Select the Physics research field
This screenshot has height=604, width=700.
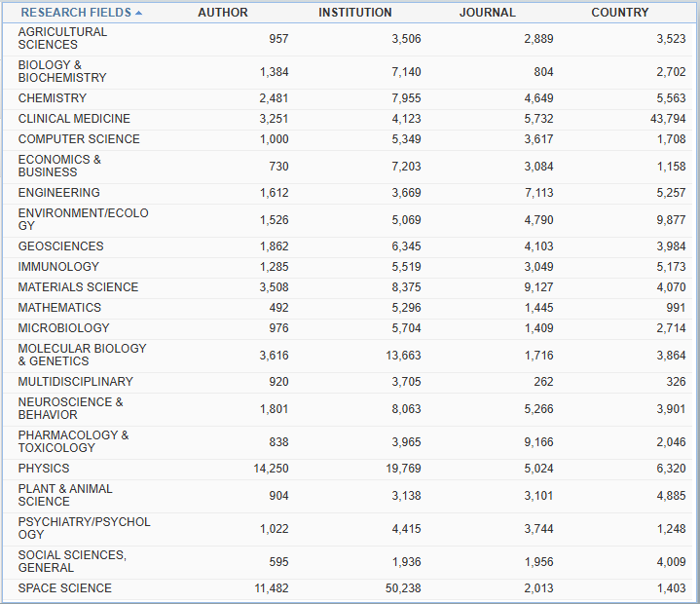(x=44, y=469)
